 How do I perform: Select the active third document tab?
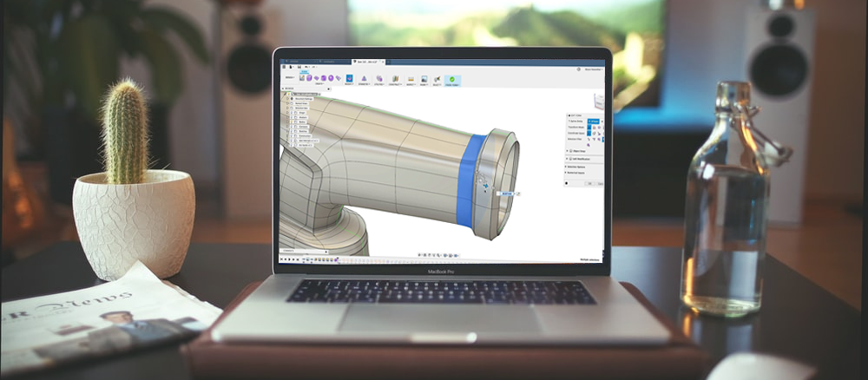point(366,62)
